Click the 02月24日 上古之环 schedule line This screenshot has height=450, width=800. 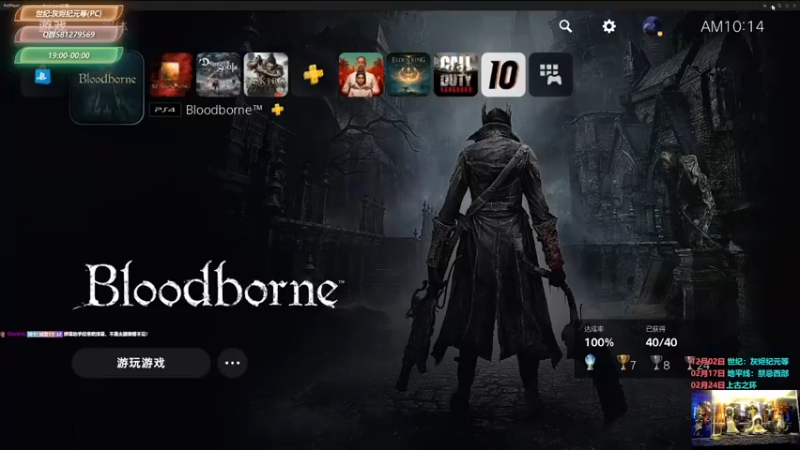coord(723,385)
